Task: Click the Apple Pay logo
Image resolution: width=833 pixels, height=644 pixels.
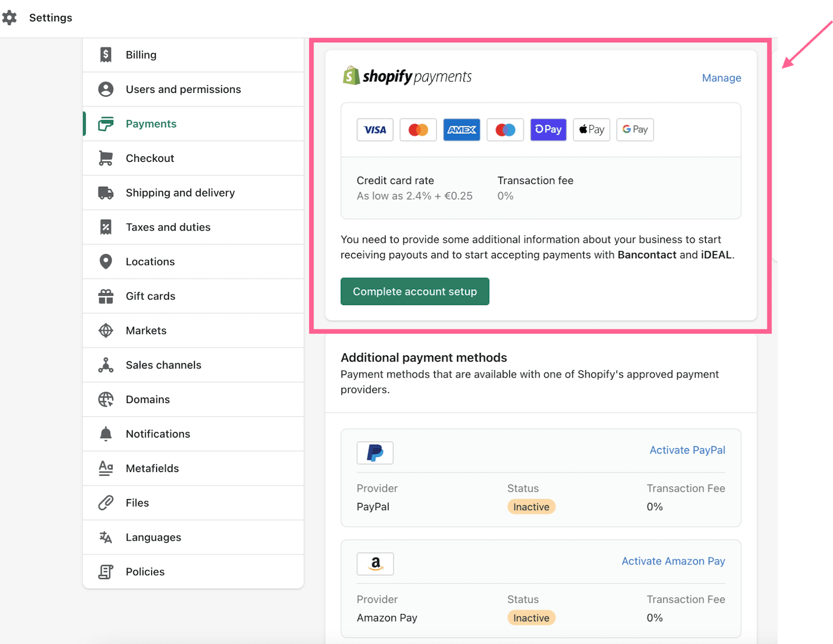Action: pos(591,130)
